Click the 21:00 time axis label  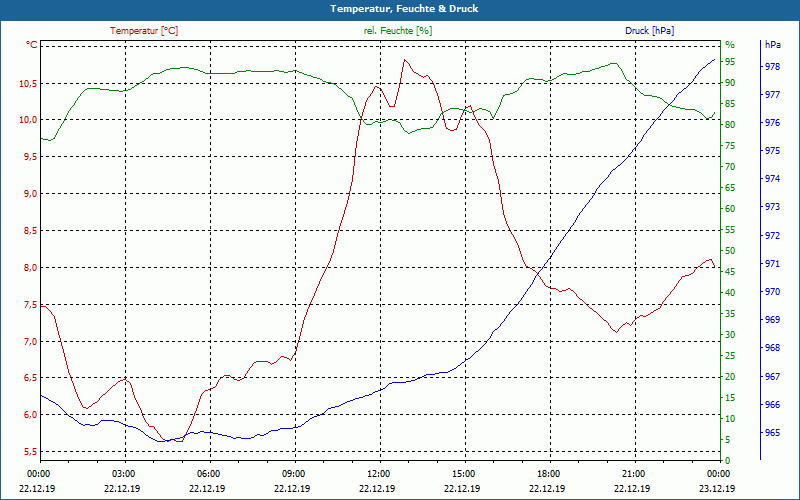point(633,473)
